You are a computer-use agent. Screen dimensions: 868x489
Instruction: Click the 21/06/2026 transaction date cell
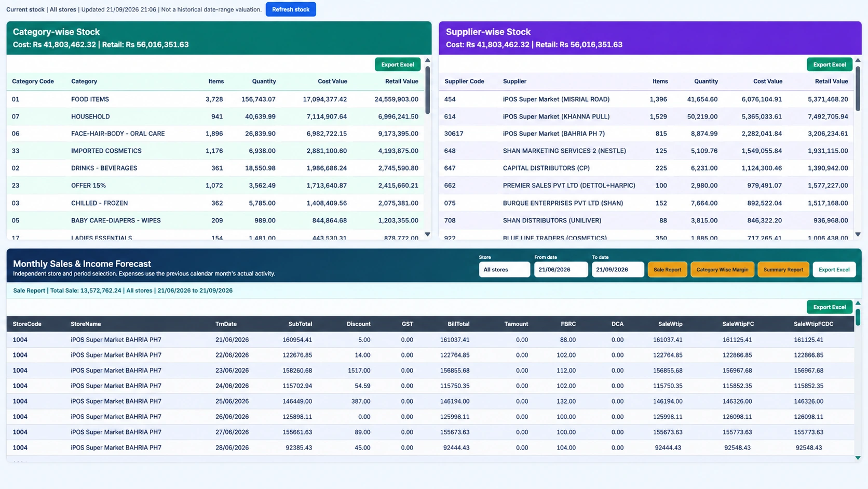tap(232, 340)
